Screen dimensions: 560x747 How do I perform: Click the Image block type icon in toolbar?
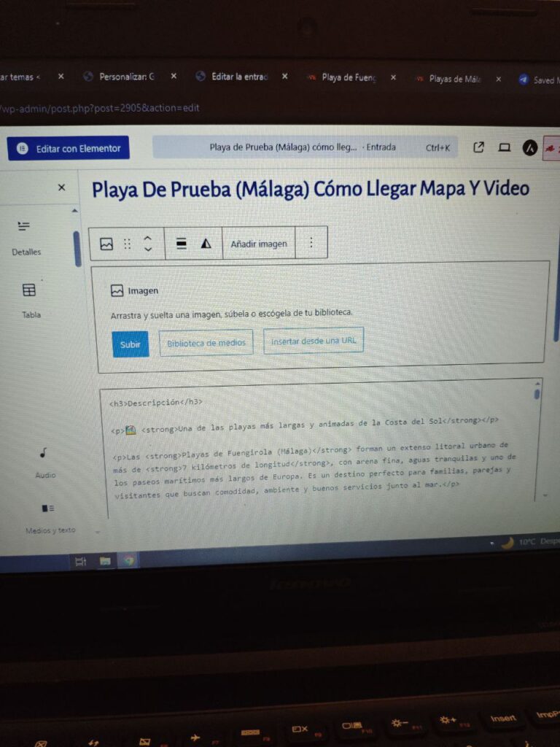pos(106,244)
